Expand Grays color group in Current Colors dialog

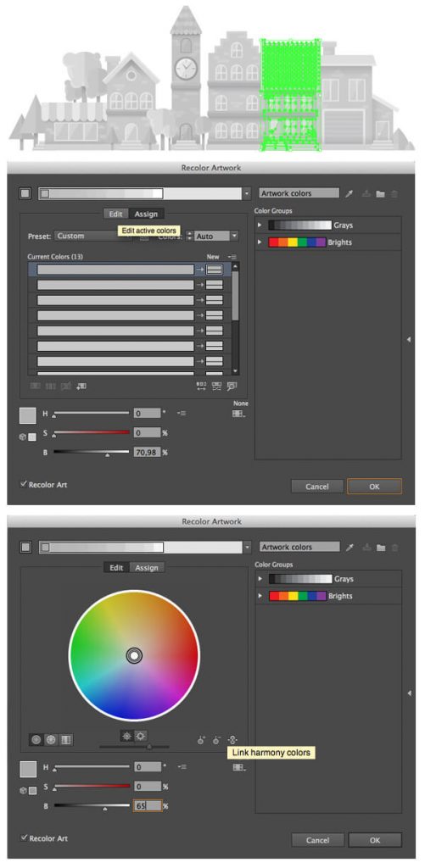tap(260, 225)
